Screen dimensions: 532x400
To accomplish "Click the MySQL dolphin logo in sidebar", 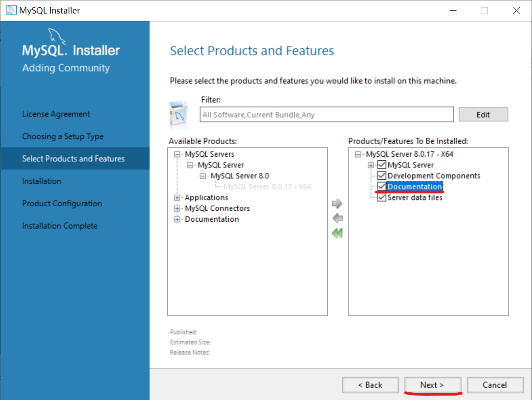I will point(56,36).
